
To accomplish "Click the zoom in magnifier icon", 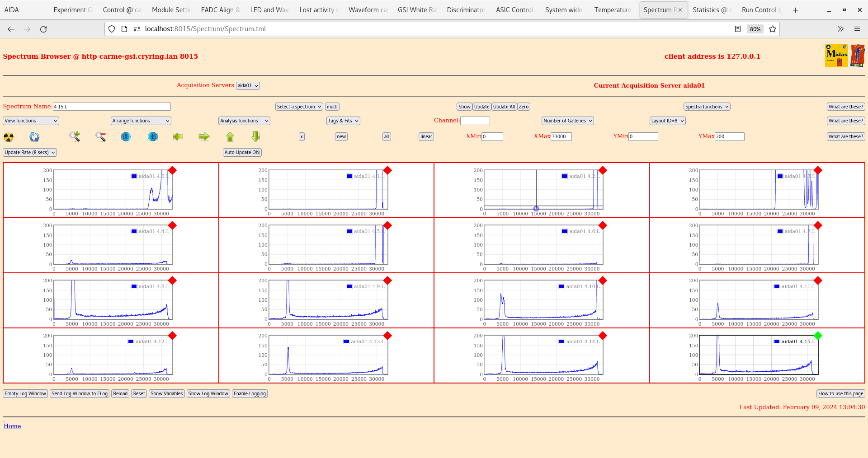I will point(75,136).
